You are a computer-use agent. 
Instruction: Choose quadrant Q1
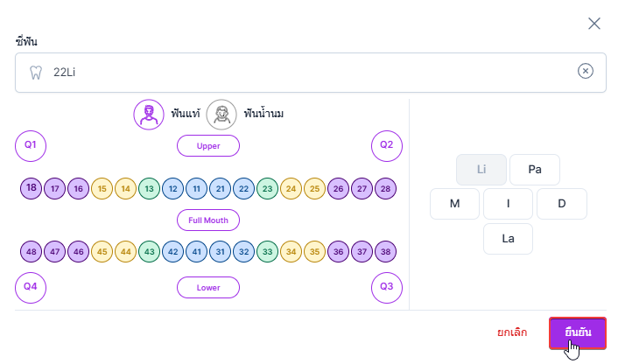(31, 144)
